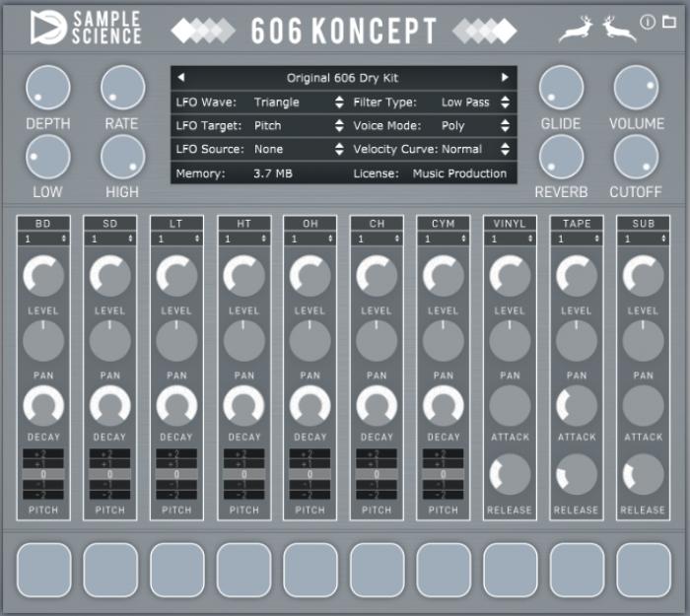Click the LT DECAY knob
This screenshot has width=690, height=616.
[176, 406]
